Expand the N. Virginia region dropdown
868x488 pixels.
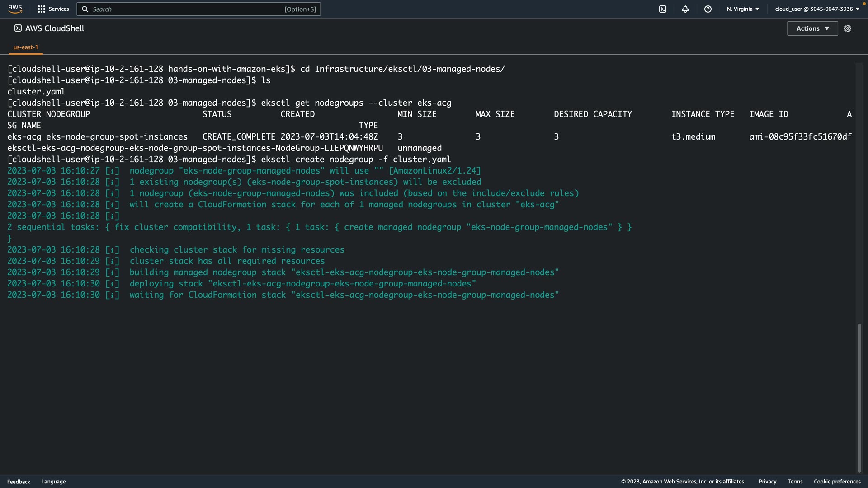coord(743,9)
